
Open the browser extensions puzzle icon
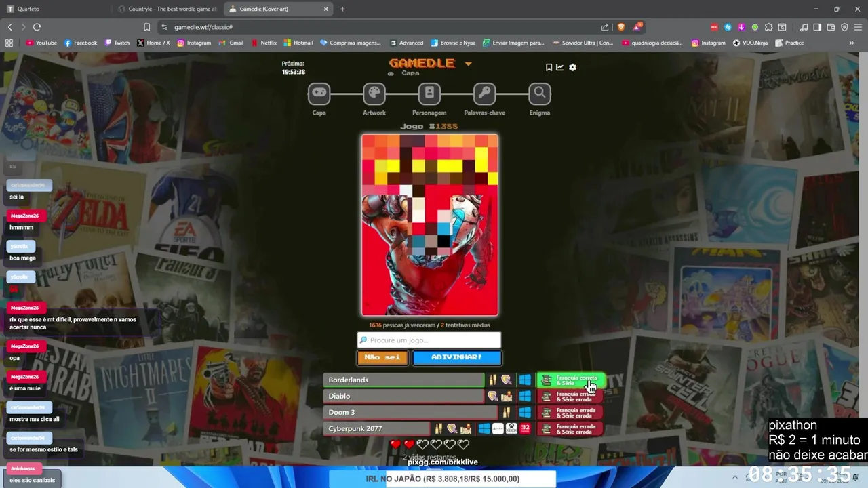(x=768, y=27)
